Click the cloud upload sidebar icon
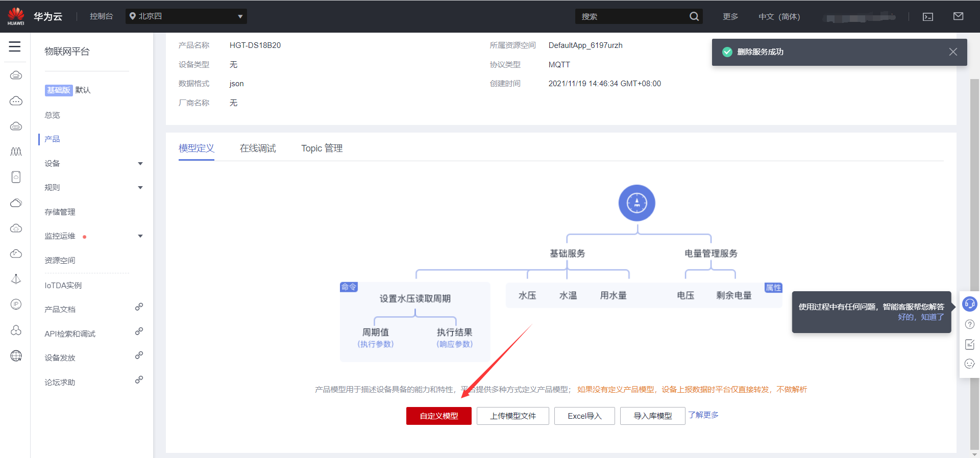The width and height of the screenshot is (980, 458). pyautogui.click(x=16, y=228)
